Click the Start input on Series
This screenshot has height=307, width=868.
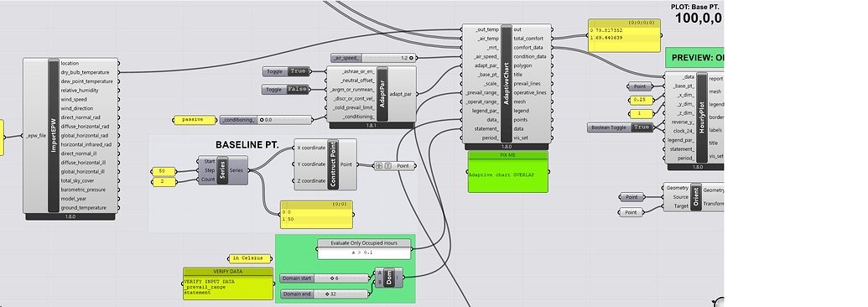tap(209, 161)
